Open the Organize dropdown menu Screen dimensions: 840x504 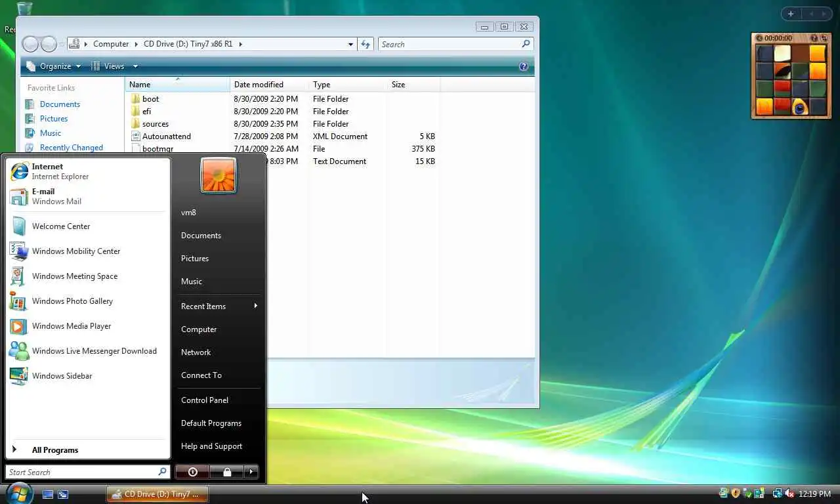(x=54, y=66)
